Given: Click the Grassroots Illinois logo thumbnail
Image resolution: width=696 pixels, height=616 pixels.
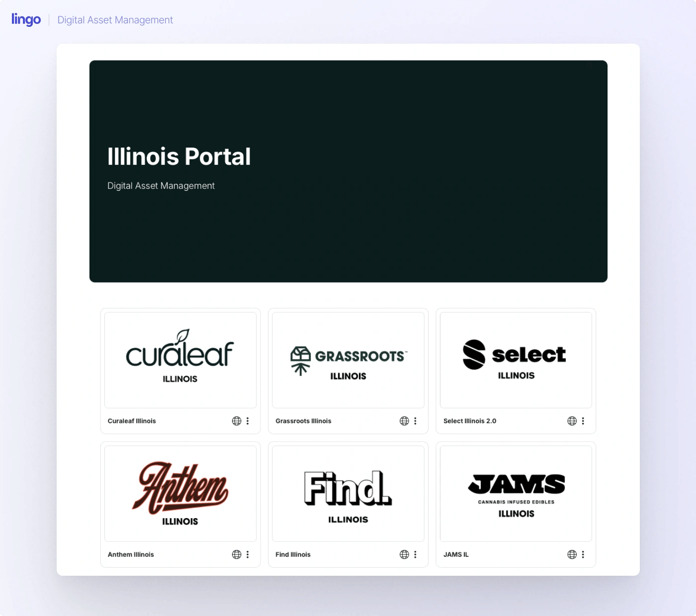Looking at the screenshot, I should [348, 360].
